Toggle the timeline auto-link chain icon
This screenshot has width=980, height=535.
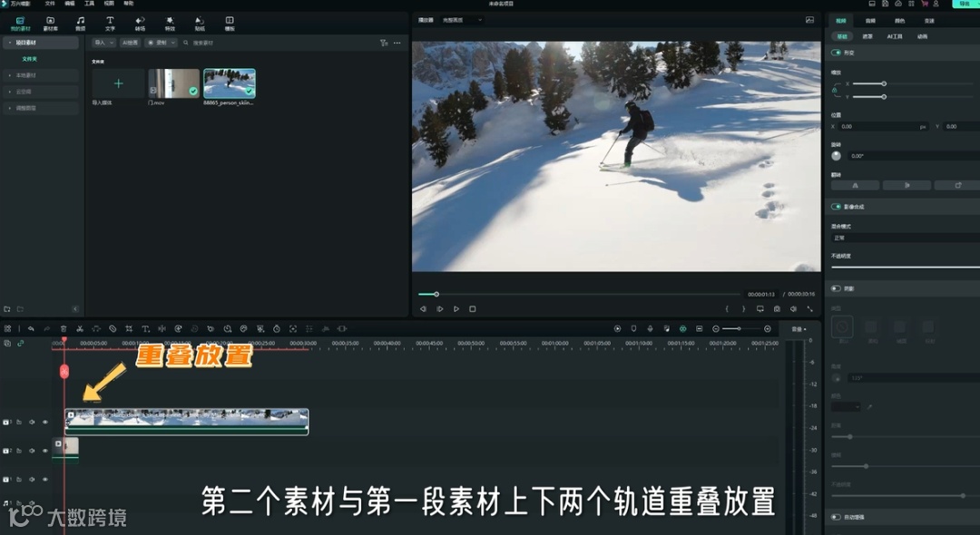(x=21, y=344)
